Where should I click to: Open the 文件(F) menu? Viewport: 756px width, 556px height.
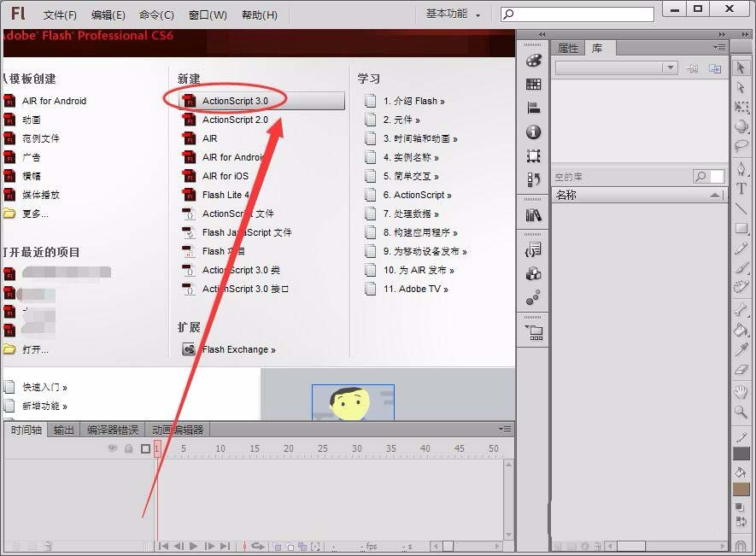tap(60, 15)
